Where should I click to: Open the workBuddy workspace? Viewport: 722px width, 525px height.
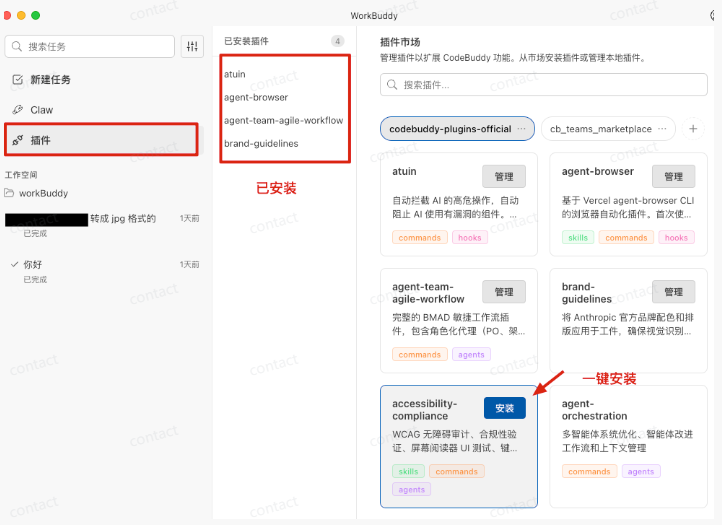43,193
